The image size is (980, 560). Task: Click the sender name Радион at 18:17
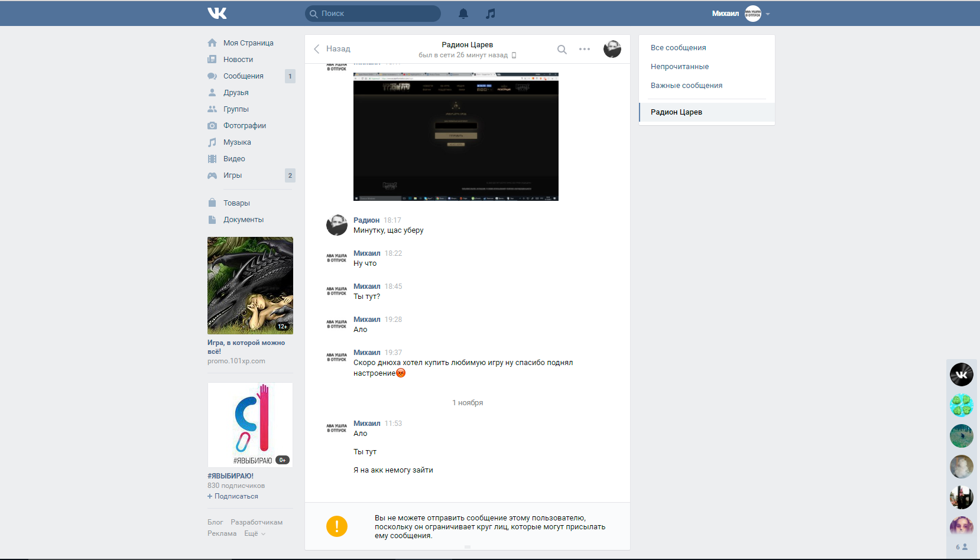(366, 220)
